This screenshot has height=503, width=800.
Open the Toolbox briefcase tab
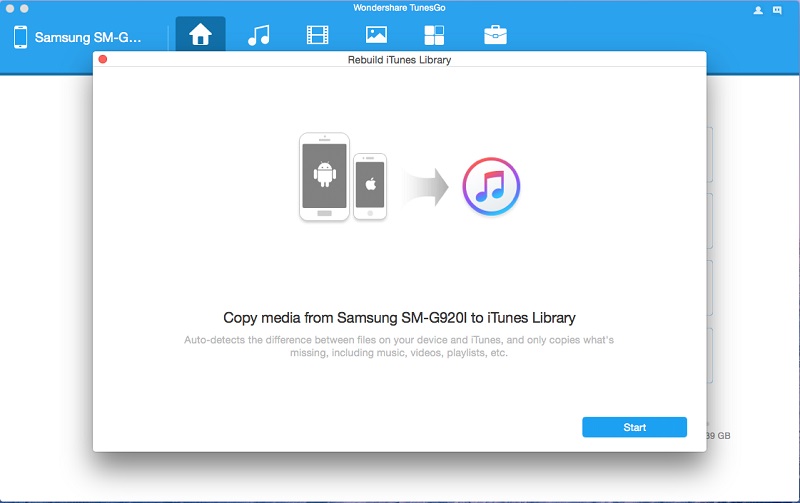(495, 36)
